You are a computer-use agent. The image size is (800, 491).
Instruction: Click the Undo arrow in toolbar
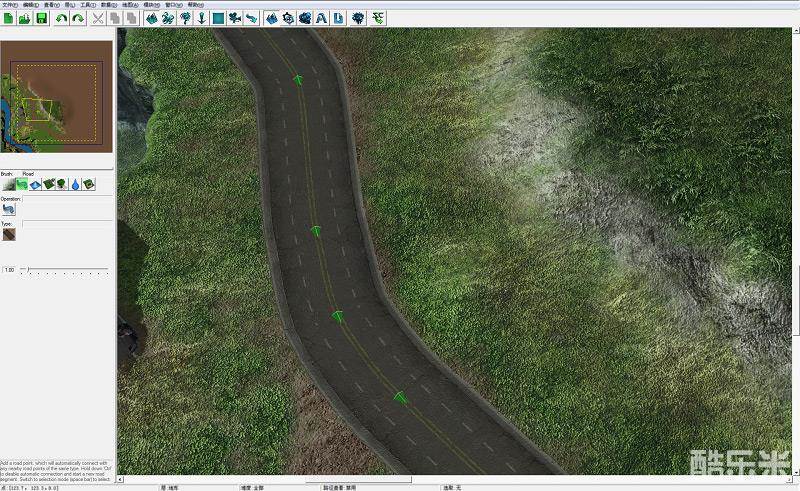tap(62, 18)
